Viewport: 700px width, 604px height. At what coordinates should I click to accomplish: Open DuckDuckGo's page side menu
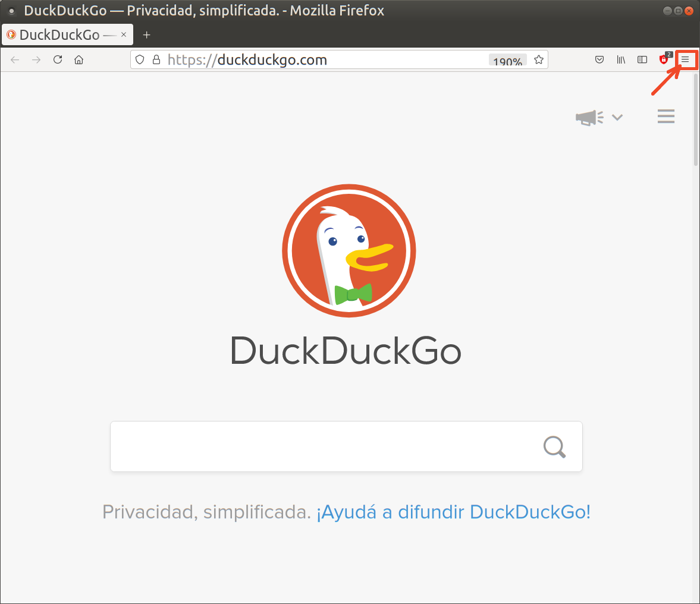pos(666,117)
